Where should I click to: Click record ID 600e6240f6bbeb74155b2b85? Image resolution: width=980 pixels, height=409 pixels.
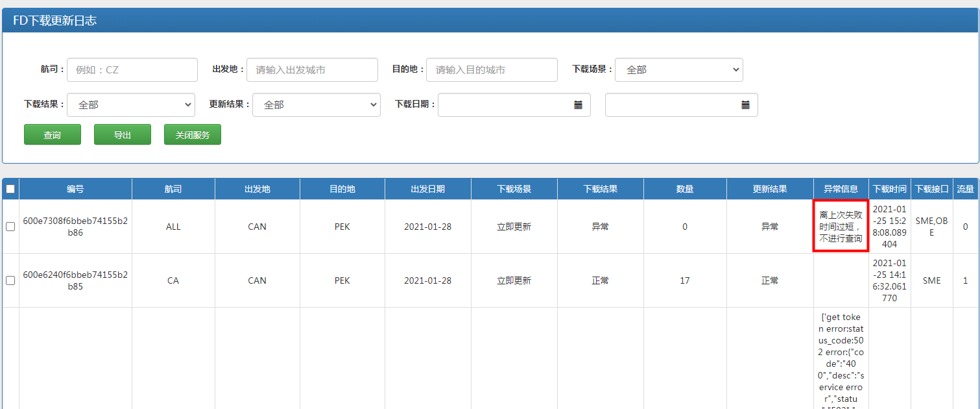click(75, 280)
